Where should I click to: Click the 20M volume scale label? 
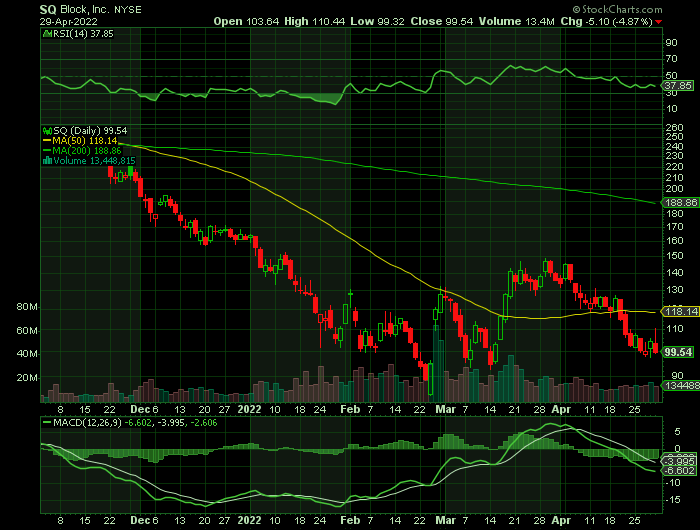click(27, 378)
